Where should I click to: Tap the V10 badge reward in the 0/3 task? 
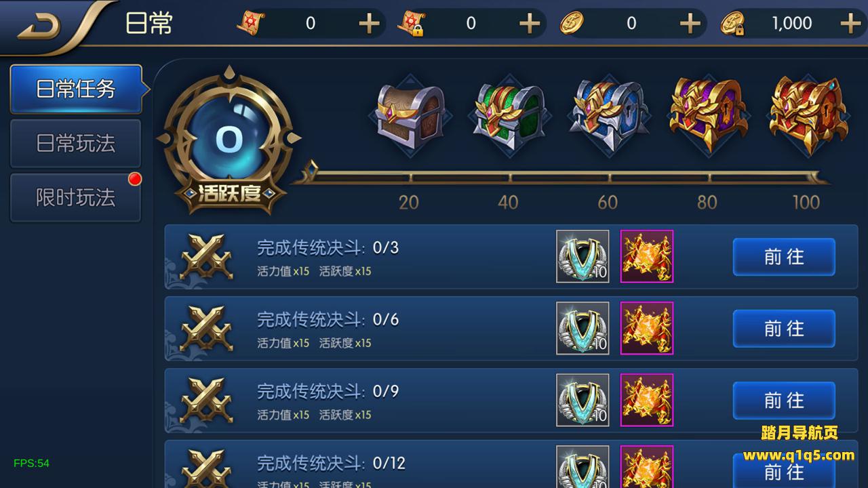pyautogui.click(x=583, y=256)
